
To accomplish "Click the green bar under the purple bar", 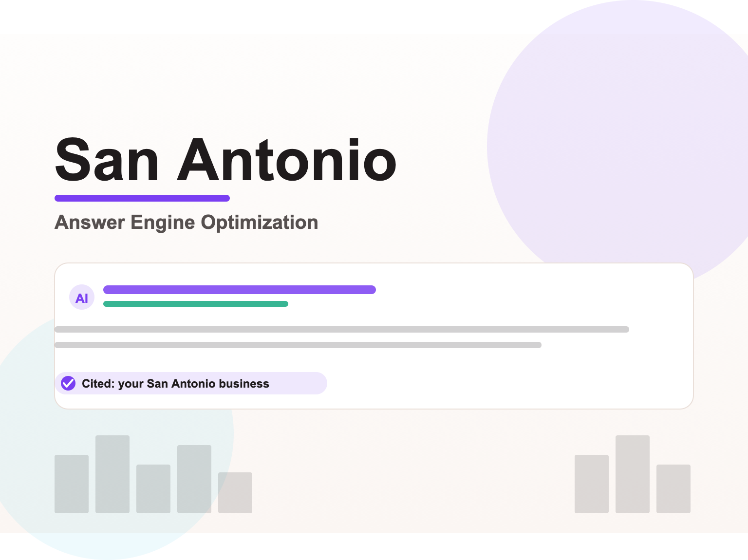I will (196, 304).
